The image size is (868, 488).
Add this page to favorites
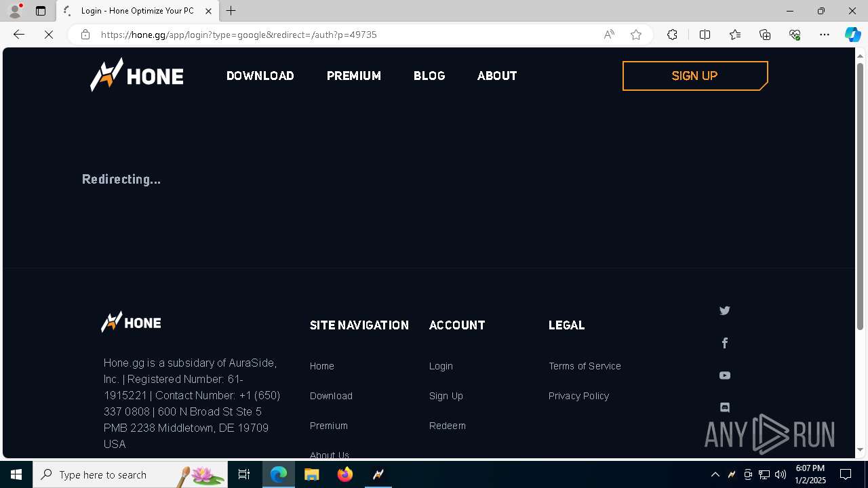(x=636, y=35)
